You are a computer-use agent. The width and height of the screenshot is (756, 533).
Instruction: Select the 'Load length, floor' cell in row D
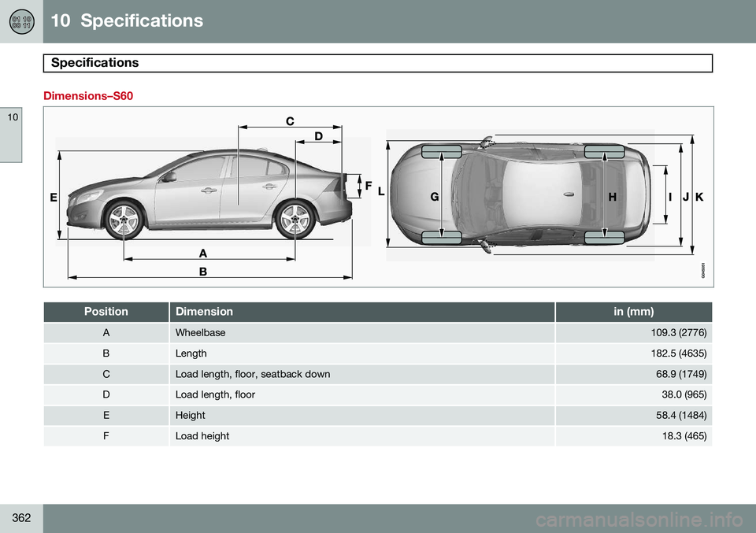pyautogui.click(x=362, y=394)
